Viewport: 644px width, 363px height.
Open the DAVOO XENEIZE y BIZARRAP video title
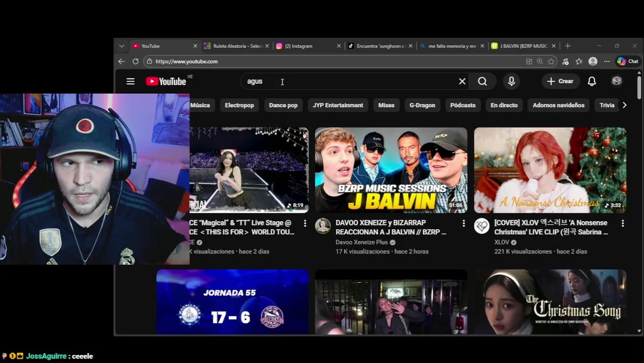(391, 227)
